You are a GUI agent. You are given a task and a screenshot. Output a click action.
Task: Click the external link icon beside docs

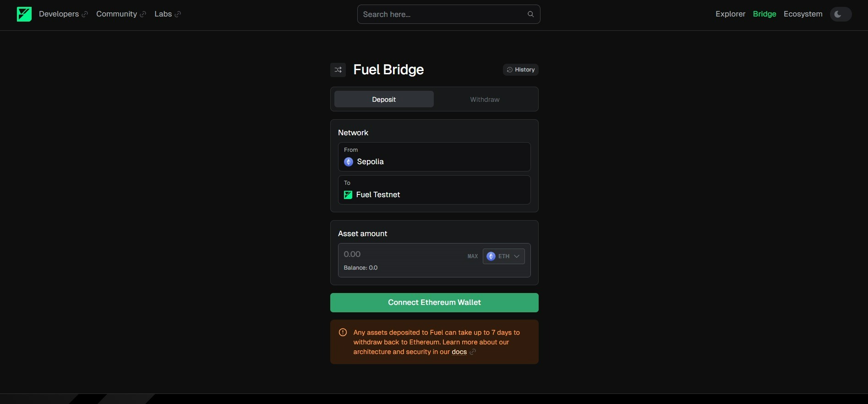coord(473,352)
